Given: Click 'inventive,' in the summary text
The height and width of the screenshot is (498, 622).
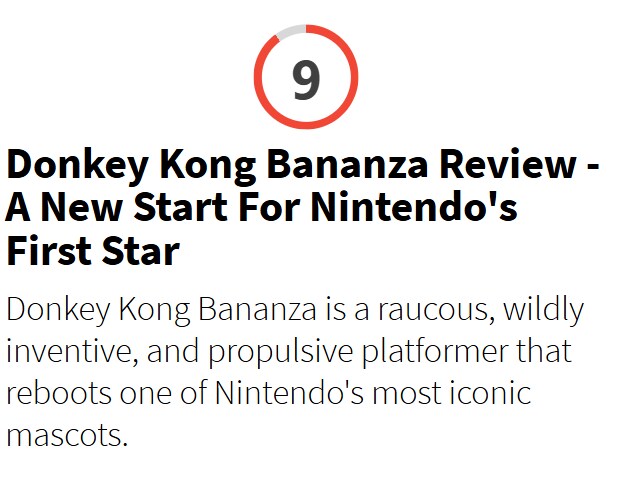Looking at the screenshot, I should coord(73,352).
